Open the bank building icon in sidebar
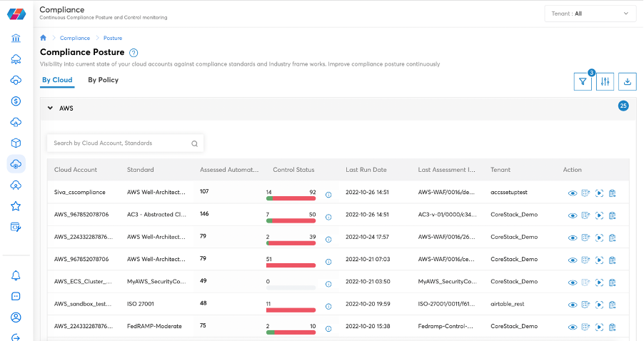The width and height of the screenshot is (644, 341). [16, 39]
